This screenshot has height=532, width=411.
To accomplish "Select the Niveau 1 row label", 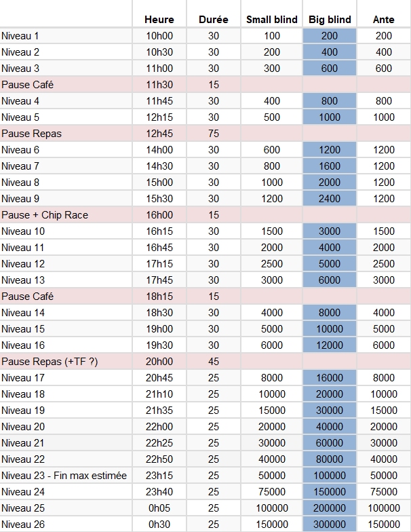I will (66, 36).
